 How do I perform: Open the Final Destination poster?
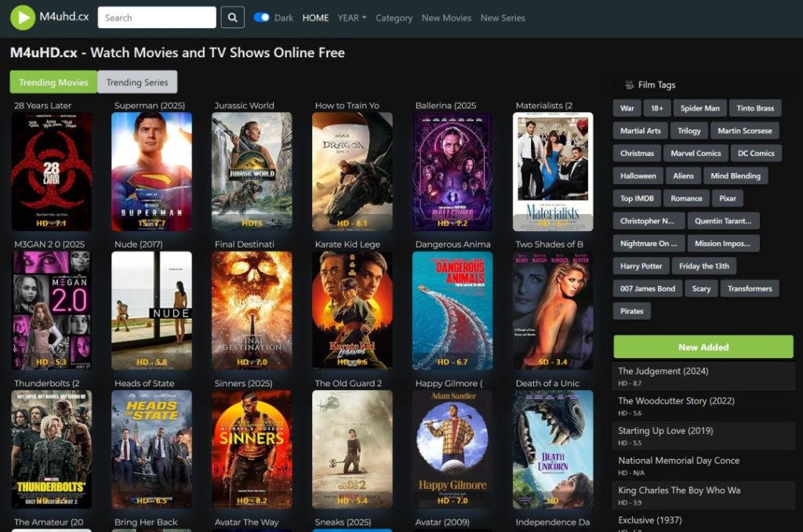tap(252, 310)
